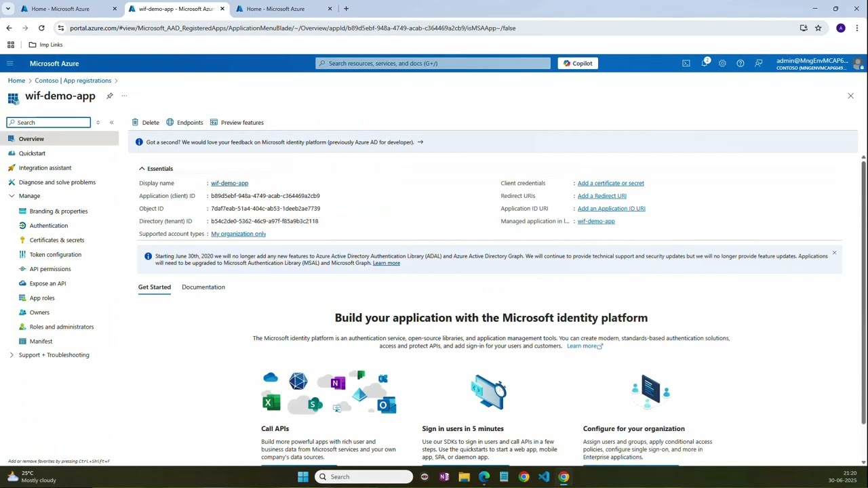Collapse the left menu with double chevron

pyautogui.click(x=112, y=123)
